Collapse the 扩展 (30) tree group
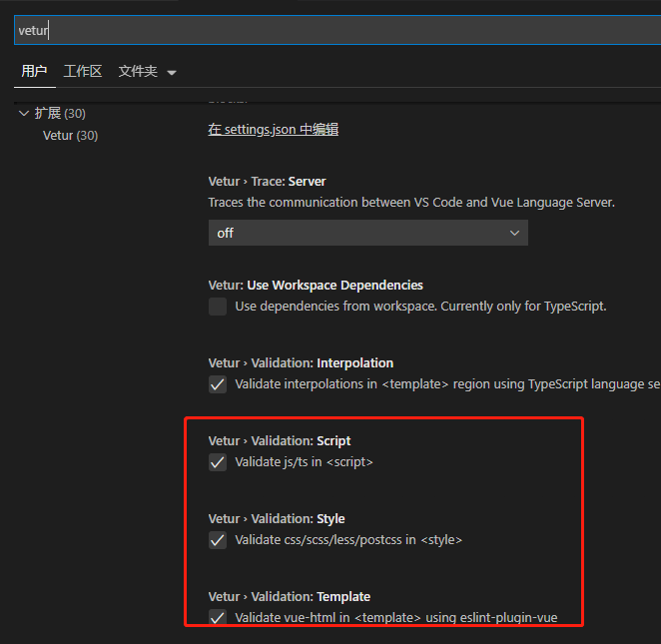 coord(24,113)
